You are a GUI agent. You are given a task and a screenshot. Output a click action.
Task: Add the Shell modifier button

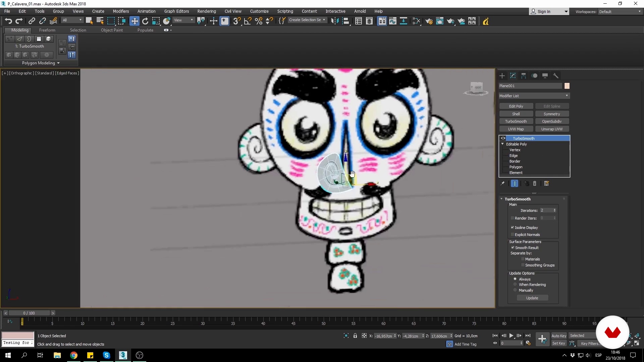[516, 114]
